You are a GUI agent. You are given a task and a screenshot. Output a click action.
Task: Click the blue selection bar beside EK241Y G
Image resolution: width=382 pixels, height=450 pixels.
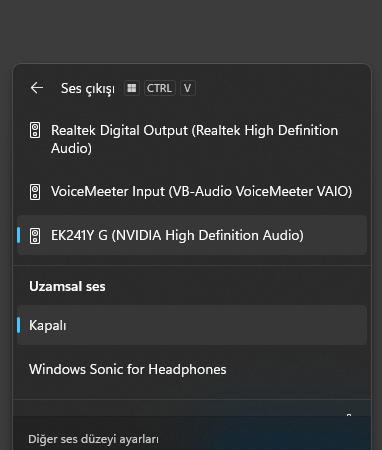pos(19,235)
